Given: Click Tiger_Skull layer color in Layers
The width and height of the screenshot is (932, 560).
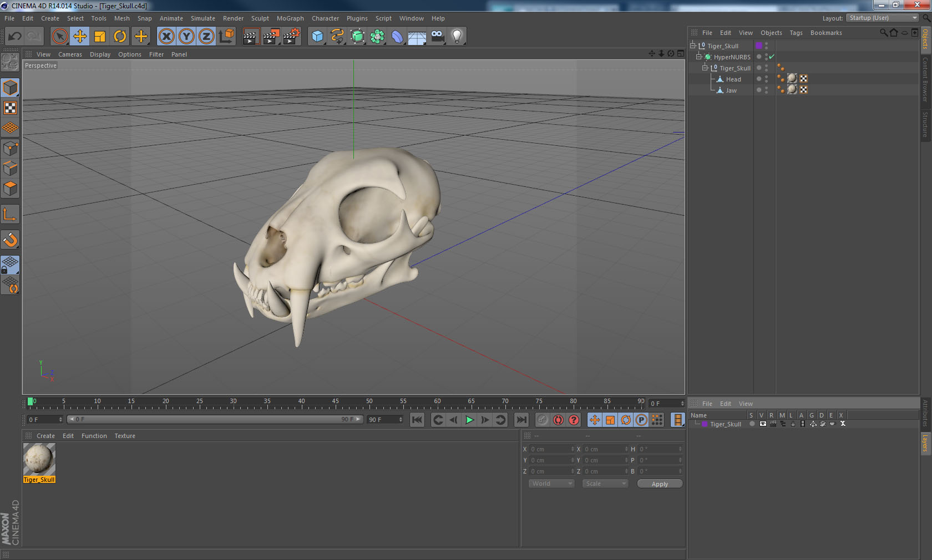Looking at the screenshot, I should pos(705,424).
